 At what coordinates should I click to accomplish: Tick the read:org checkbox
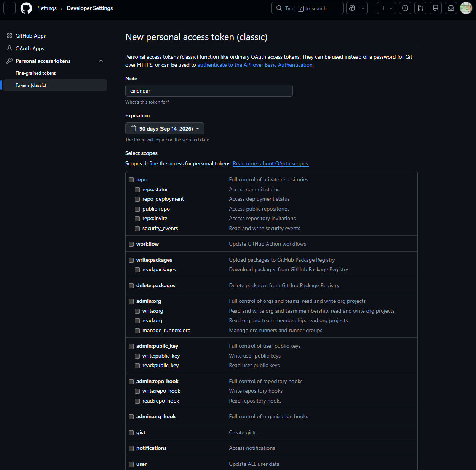coord(137,321)
